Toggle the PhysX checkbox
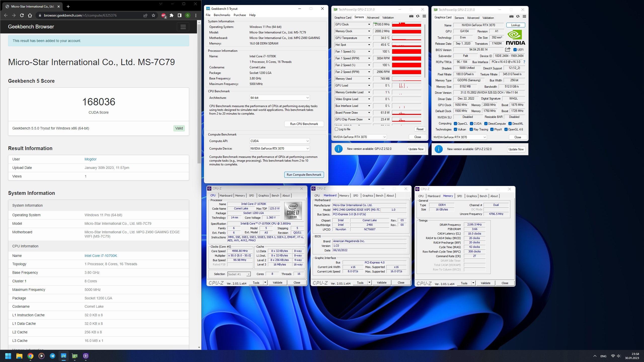The image size is (644, 362). tap(492, 129)
